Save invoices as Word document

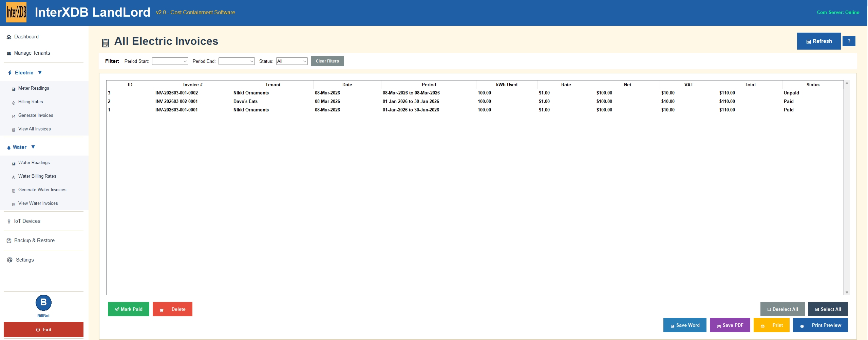tap(685, 325)
